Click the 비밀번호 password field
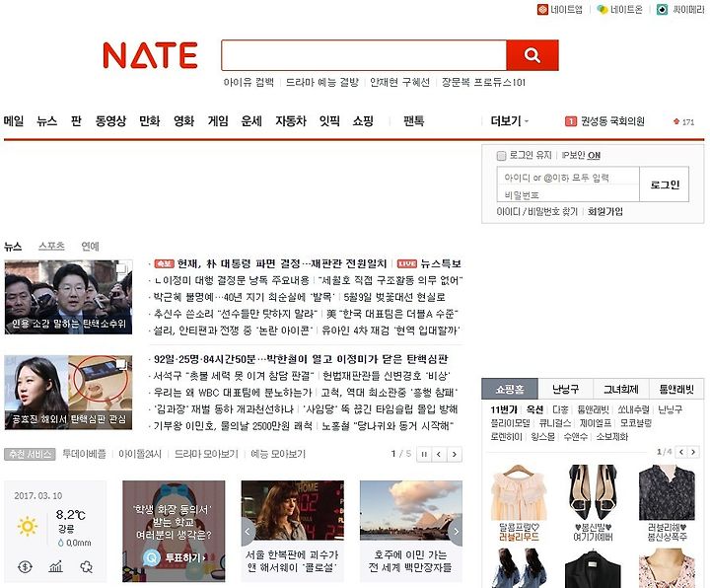The width and height of the screenshot is (710, 588). tap(568, 194)
